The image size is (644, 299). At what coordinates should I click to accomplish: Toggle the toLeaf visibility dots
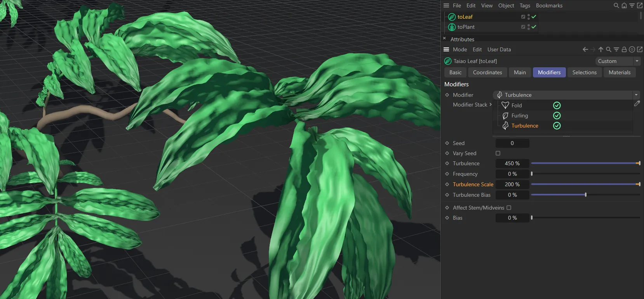tap(529, 17)
